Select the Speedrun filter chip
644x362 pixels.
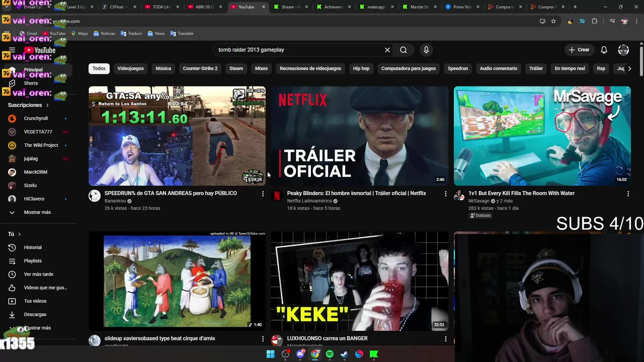[x=458, y=68]
